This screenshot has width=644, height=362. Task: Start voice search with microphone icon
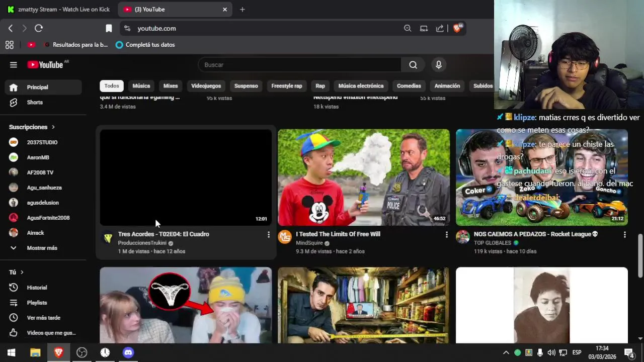pos(439,65)
